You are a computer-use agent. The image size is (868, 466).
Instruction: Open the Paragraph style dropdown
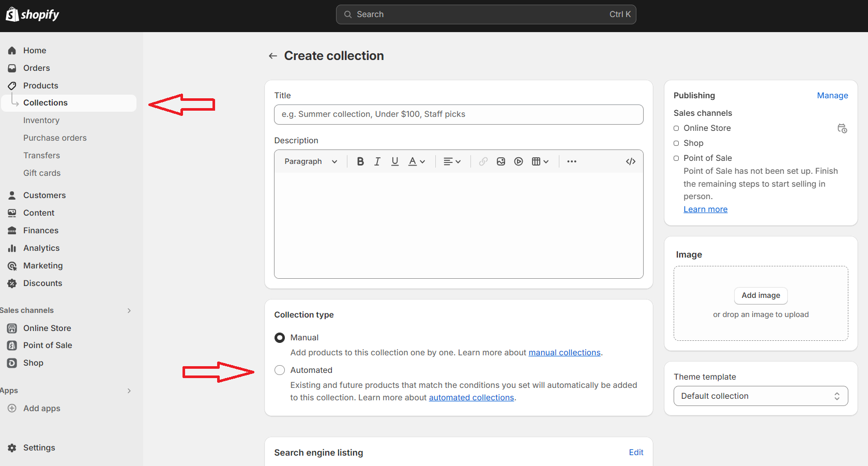click(311, 161)
